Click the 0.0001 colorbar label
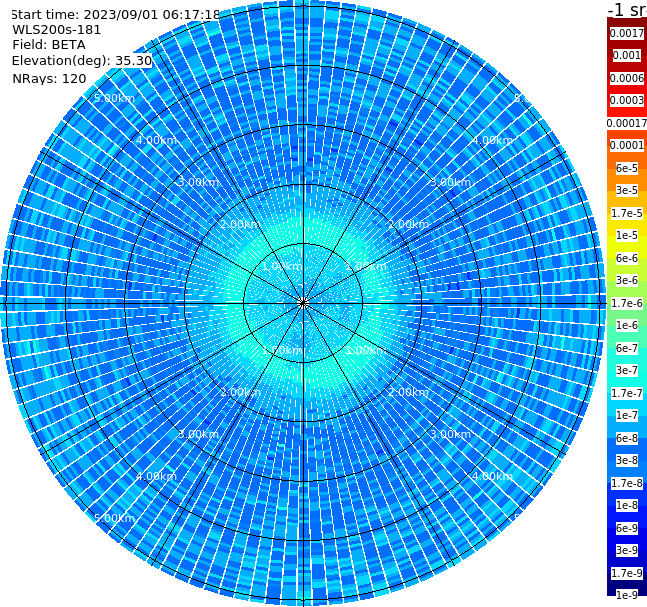This screenshot has height=607, width=647. tap(627, 145)
